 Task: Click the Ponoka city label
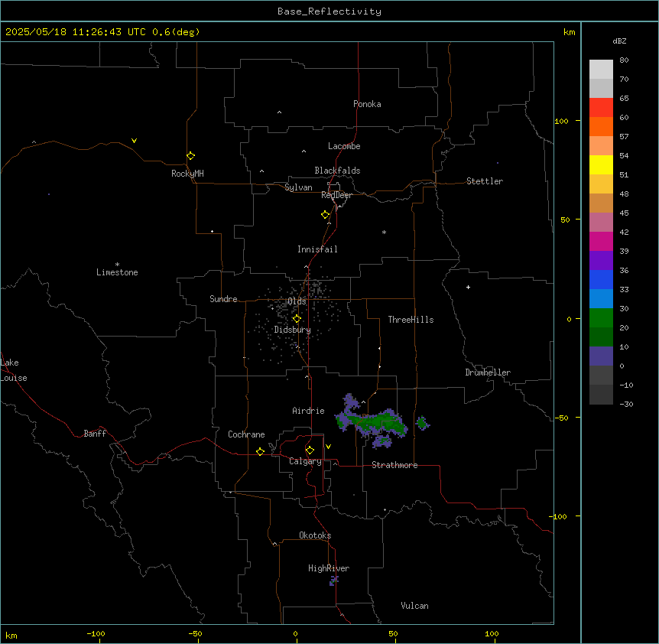[367, 104]
